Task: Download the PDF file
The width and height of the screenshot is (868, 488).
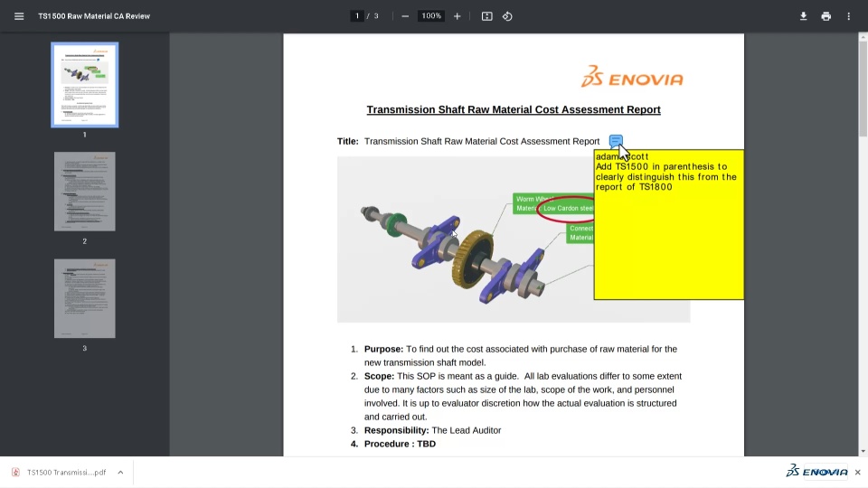Action: click(803, 16)
